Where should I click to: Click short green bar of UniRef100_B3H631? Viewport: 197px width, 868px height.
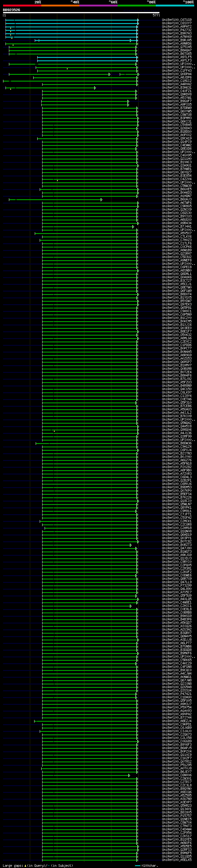(x=50, y=88)
